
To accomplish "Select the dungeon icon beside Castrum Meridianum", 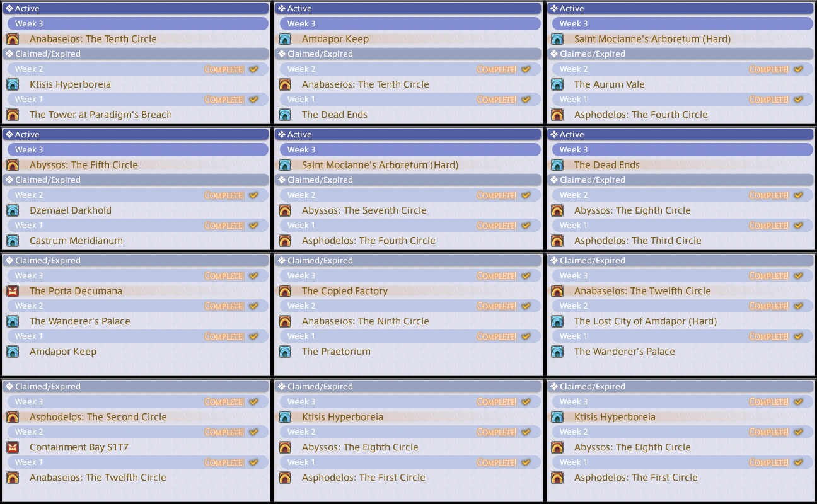I will pyautogui.click(x=13, y=241).
